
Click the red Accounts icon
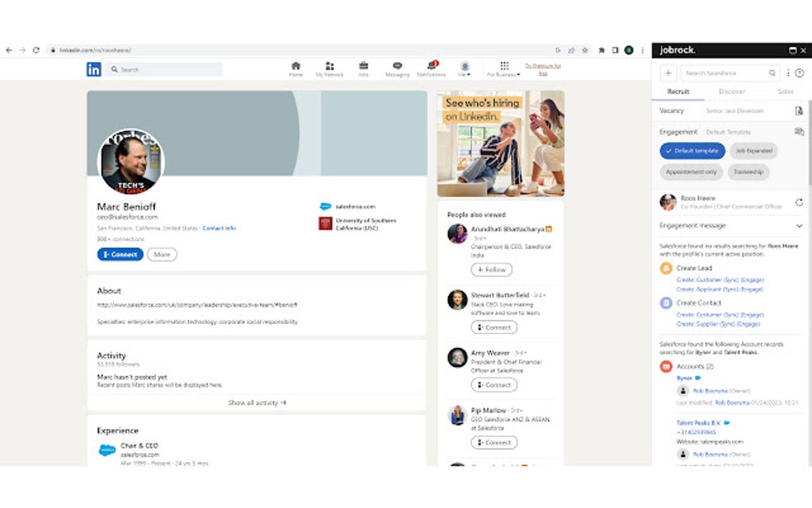[666, 366]
